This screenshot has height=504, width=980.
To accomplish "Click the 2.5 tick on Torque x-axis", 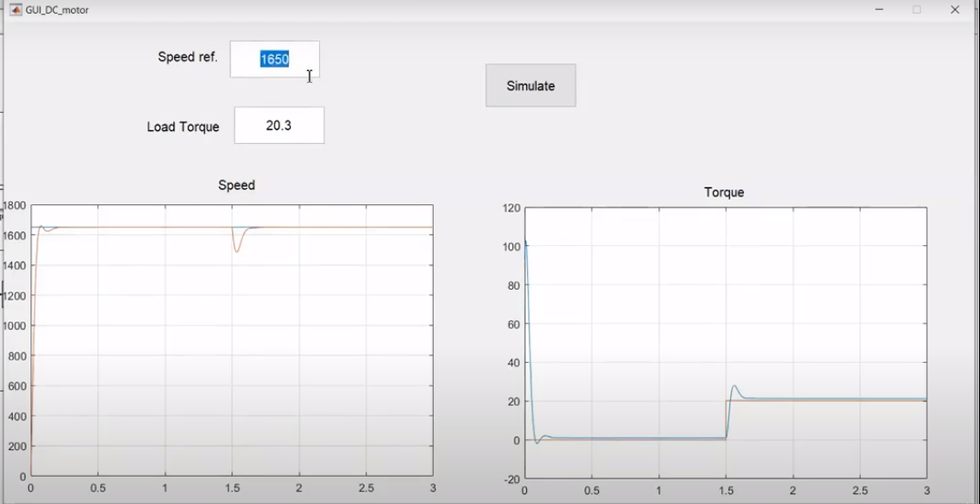I will (860, 491).
